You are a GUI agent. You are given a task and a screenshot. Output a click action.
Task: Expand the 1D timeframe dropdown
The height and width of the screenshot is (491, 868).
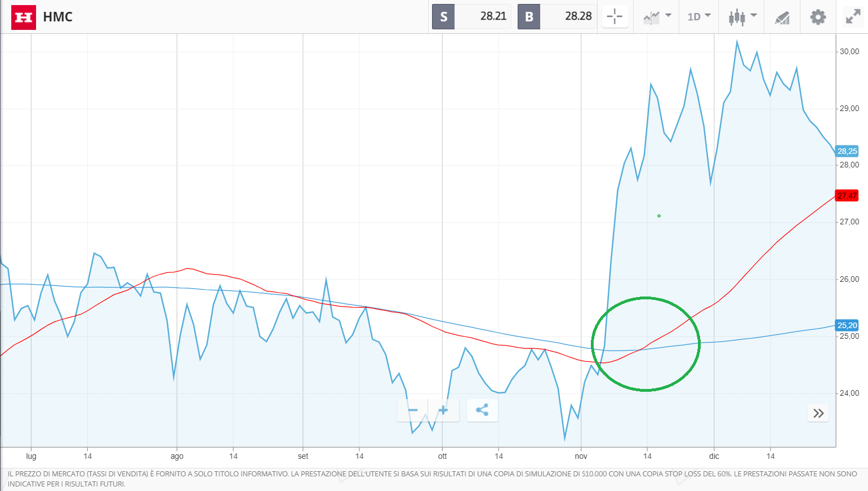pos(699,17)
